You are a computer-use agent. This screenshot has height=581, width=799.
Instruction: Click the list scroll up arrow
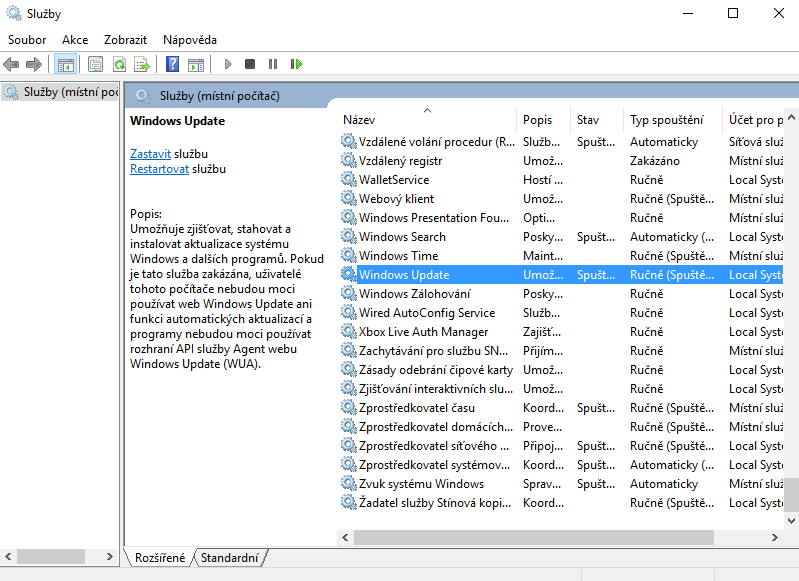coord(791,117)
